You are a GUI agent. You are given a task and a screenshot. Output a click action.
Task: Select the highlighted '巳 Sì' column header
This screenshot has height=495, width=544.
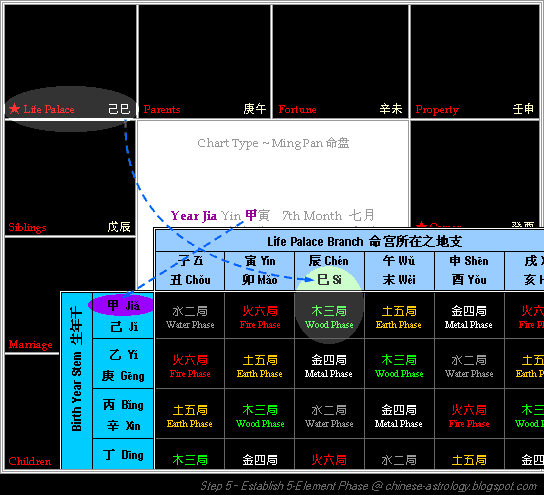[x=329, y=280]
